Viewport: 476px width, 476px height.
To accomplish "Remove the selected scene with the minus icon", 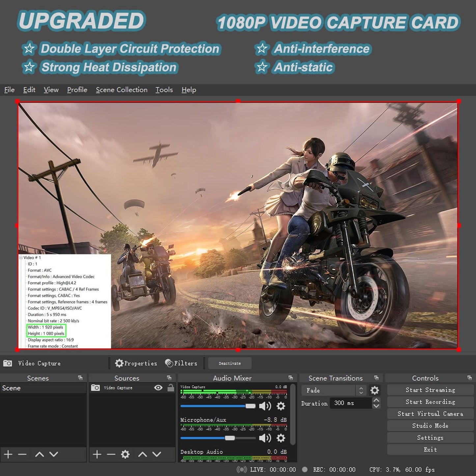I will click(x=22, y=454).
